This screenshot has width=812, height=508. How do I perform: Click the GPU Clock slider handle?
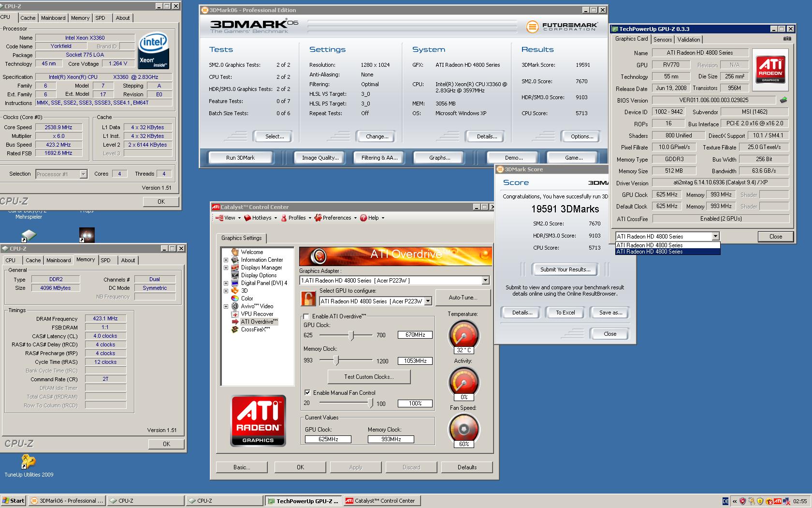point(352,335)
